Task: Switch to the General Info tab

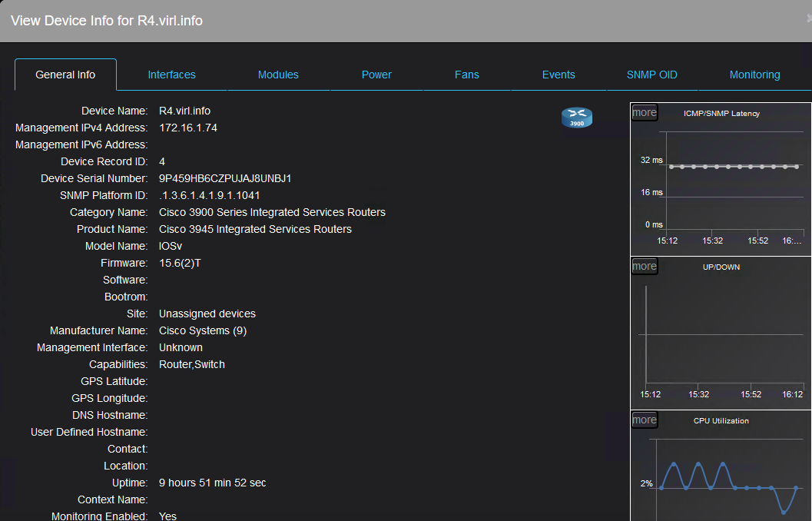Action: pyautogui.click(x=65, y=75)
